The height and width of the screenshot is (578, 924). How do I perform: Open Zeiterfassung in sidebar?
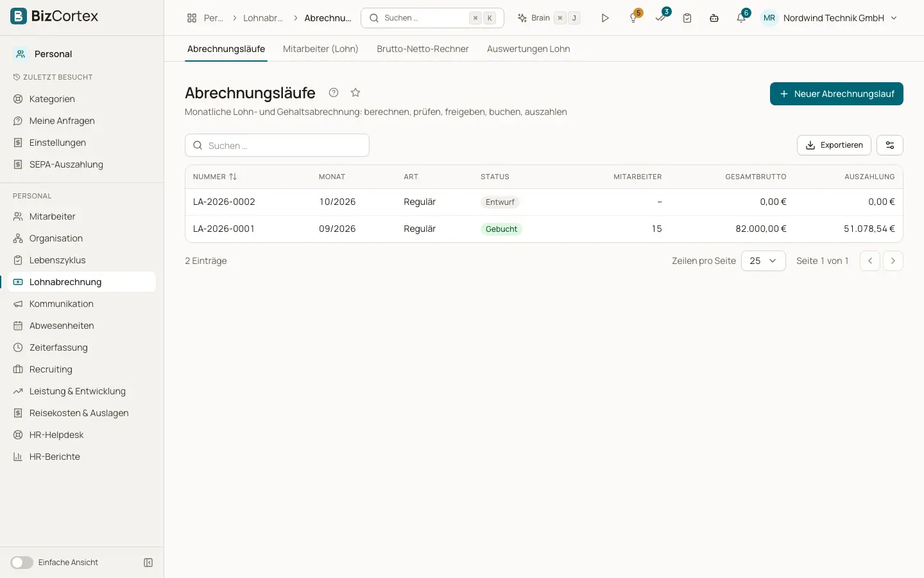coord(82,347)
